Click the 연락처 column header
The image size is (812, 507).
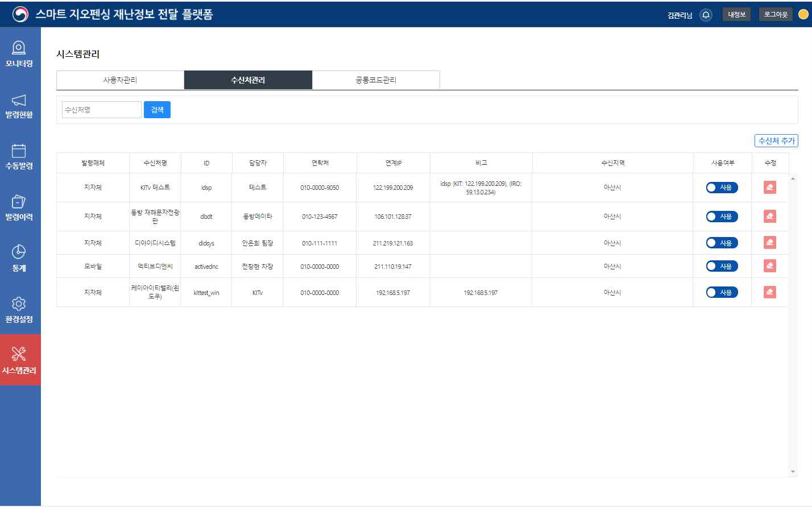(x=320, y=163)
